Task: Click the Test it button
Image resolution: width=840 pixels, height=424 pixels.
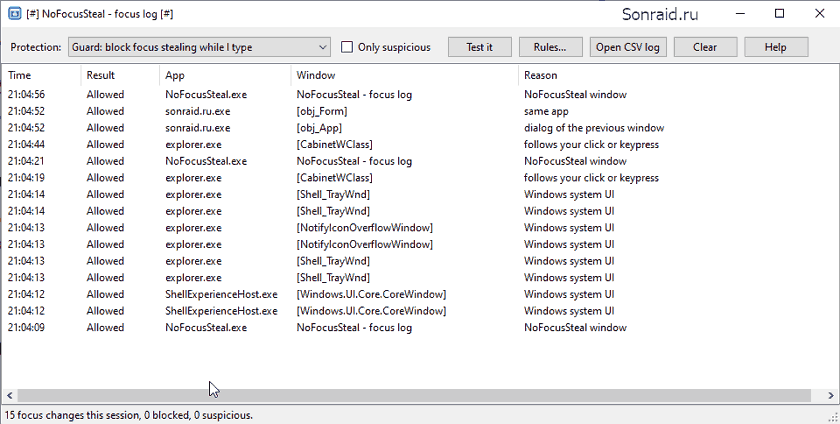Action: click(479, 47)
